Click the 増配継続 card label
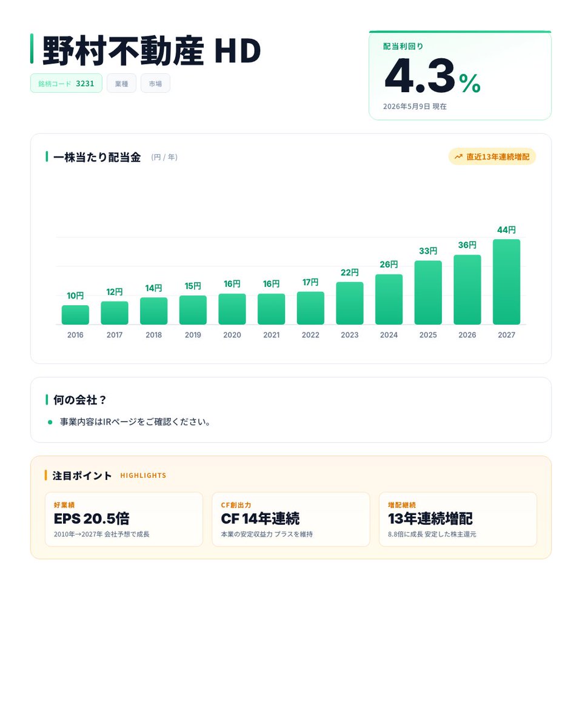 (x=402, y=505)
